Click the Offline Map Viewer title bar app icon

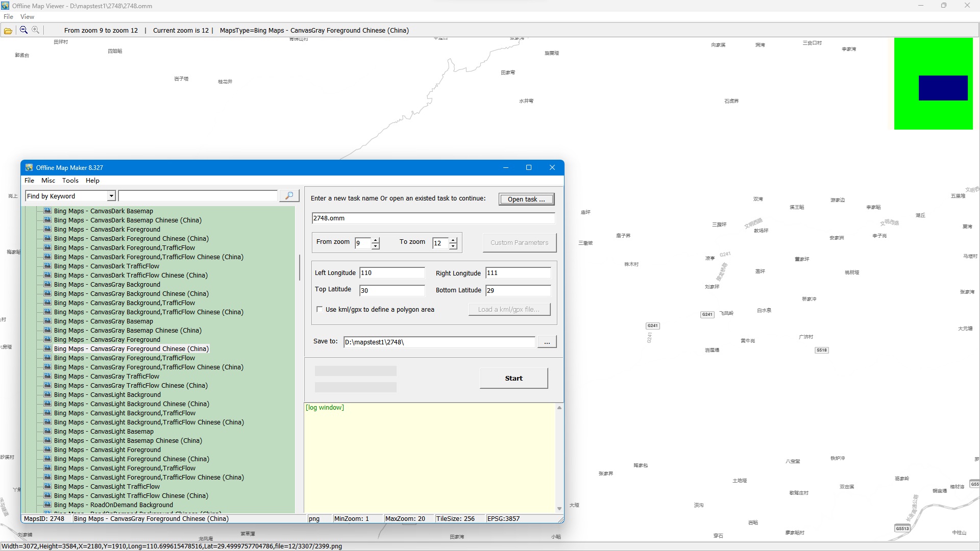coord(5,6)
